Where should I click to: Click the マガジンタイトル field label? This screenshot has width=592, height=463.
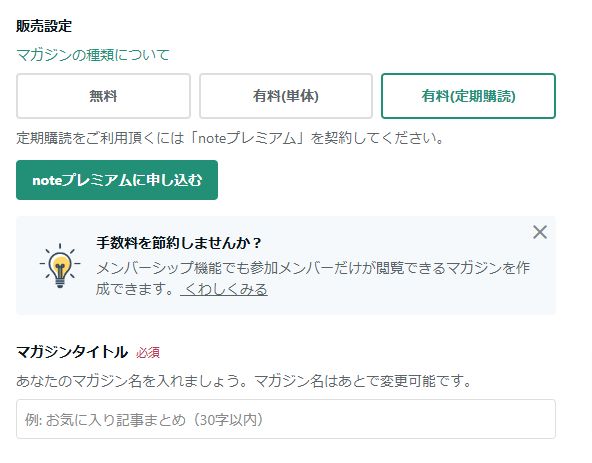[x=72, y=352]
